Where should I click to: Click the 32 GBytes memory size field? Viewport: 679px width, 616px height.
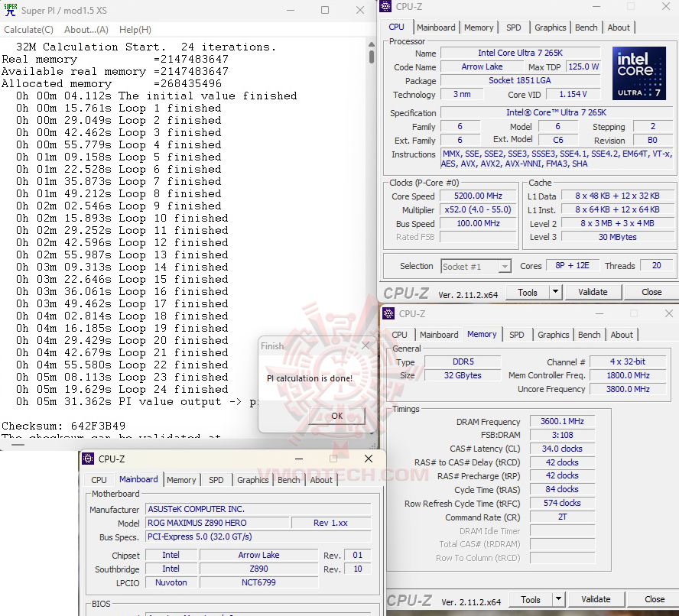click(463, 375)
